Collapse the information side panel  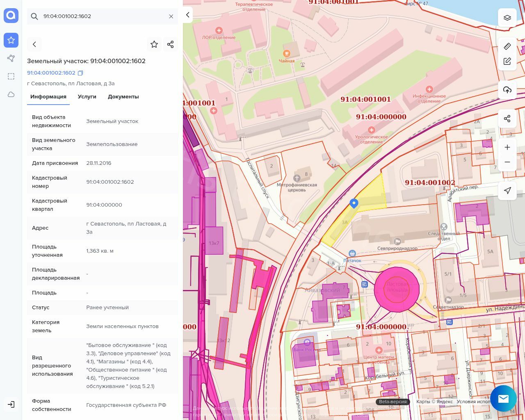point(187,15)
